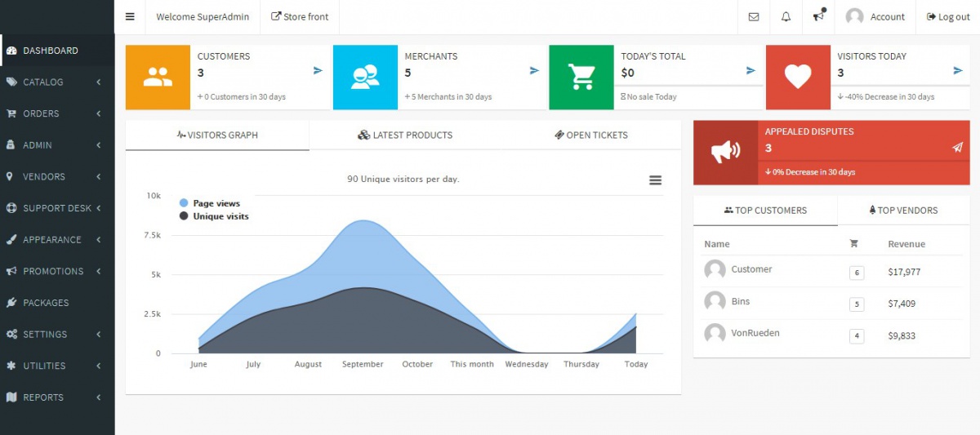The height and width of the screenshot is (435, 980).
Task: Expand the Catalog sidebar menu
Action: [56, 82]
